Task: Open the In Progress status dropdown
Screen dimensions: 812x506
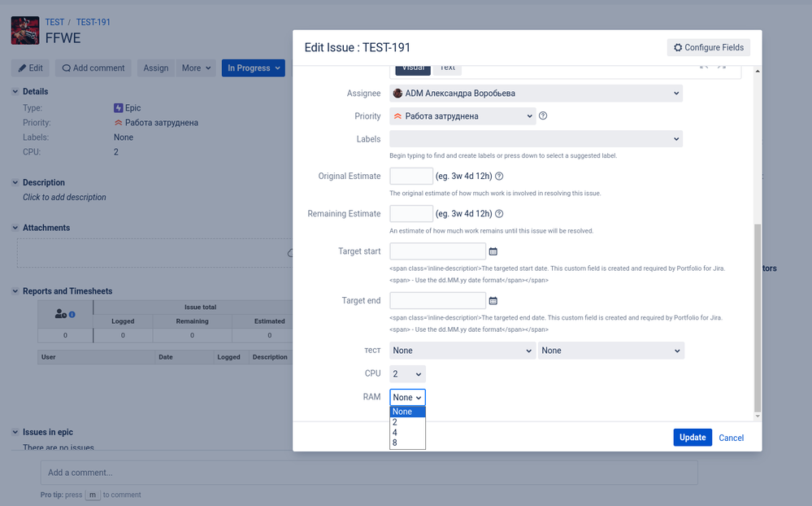Action: point(254,68)
